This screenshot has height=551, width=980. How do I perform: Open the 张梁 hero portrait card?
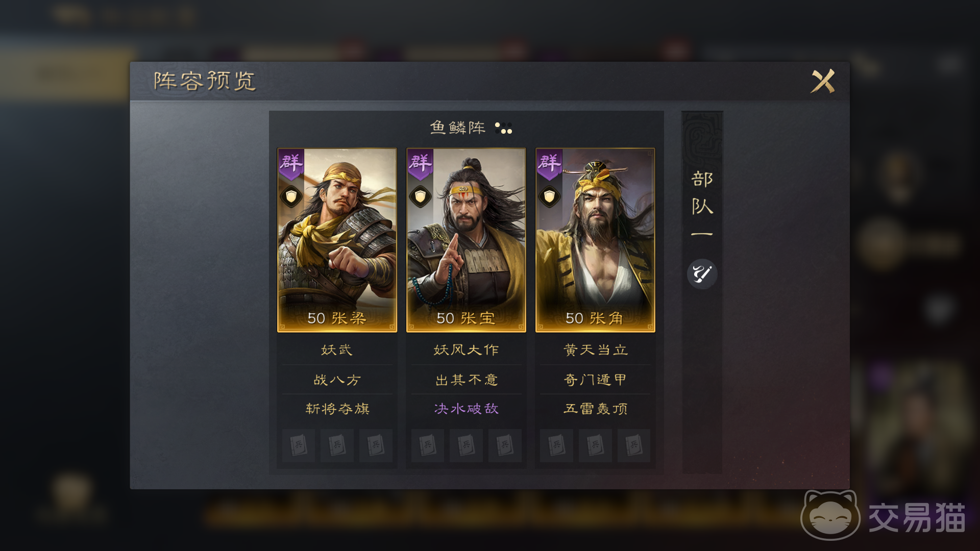pyautogui.click(x=337, y=240)
